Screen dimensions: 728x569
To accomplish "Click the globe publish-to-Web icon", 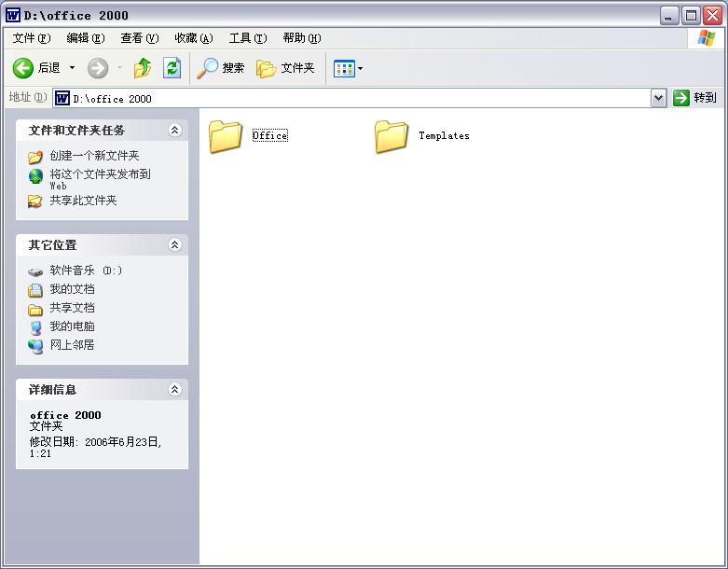I will [35, 176].
